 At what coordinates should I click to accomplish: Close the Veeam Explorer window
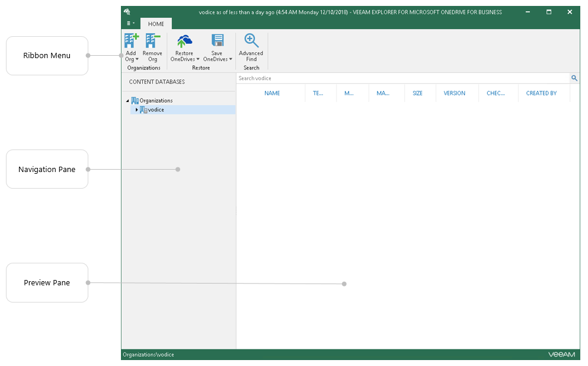click(x=570, y=12)
